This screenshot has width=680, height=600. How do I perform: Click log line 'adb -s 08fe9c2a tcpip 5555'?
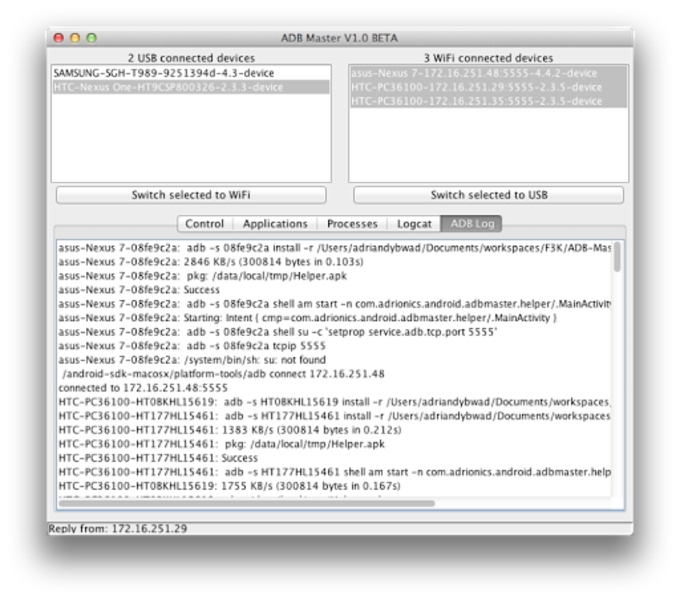click(192, 346)
